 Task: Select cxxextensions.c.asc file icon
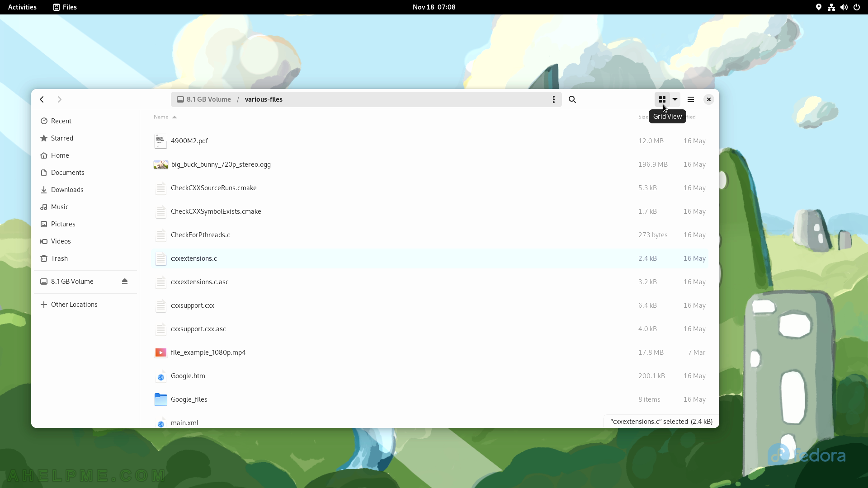pyautogui.click(x=160, y=282)
